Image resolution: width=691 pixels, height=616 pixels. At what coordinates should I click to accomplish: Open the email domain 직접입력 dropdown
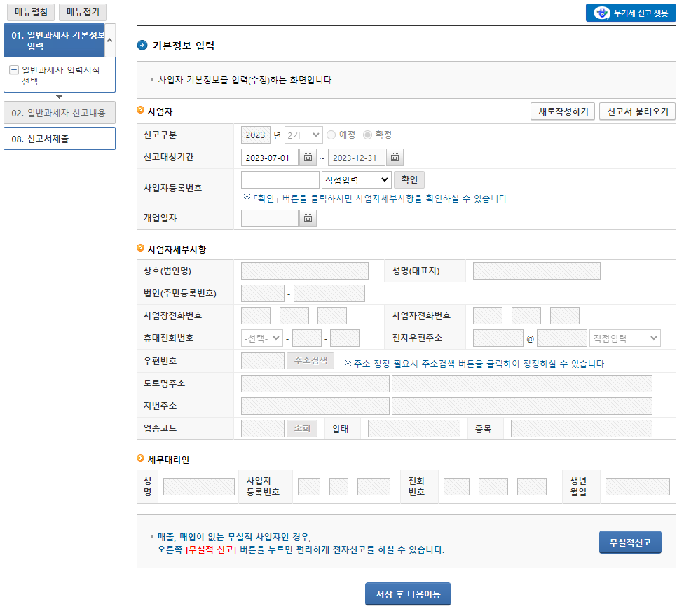click(624, 338)
